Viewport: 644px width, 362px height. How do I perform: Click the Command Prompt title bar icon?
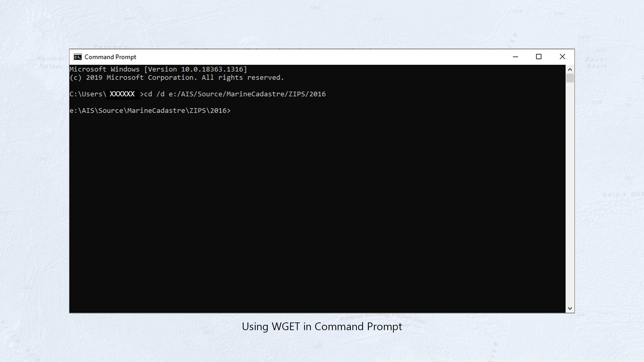[77, 57]
